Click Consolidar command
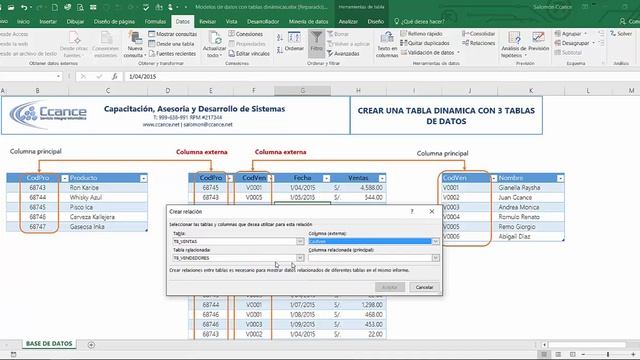The height and width of the screenshot is (360, 640). 478,33
